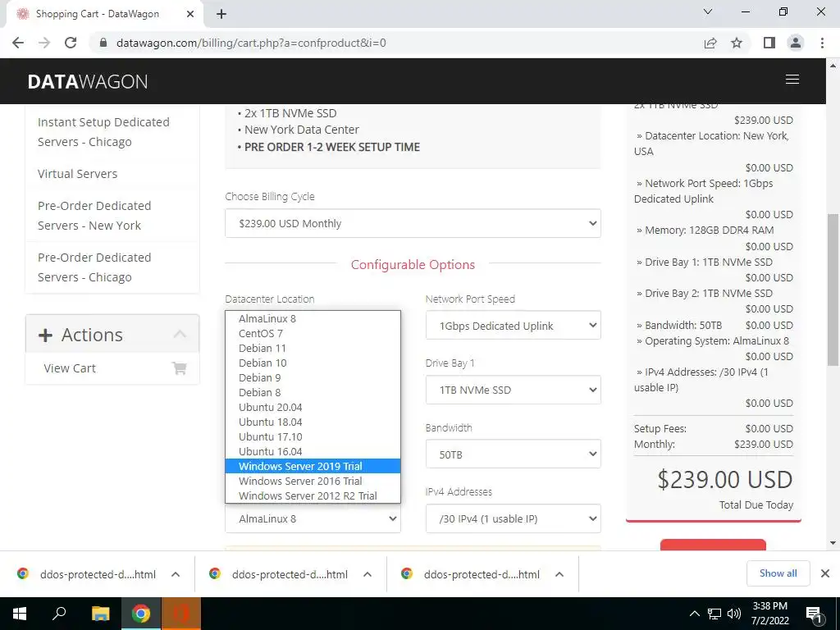840x630 pixels.
Task: Choose Ubuntu 17.10 option
Action: 313,436
